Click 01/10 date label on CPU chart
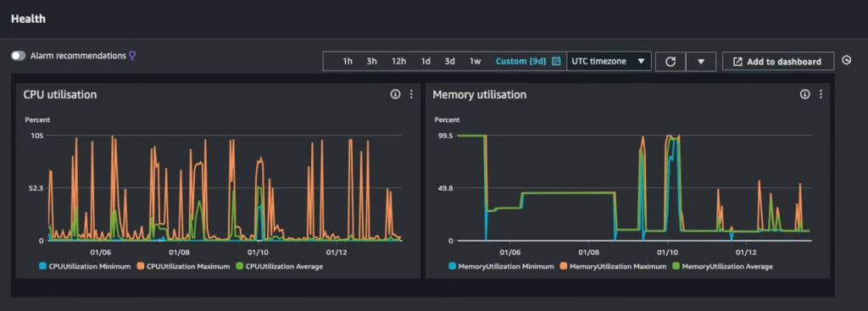The width and height of the screenshot is (868, 311). [x=258, y=253]
